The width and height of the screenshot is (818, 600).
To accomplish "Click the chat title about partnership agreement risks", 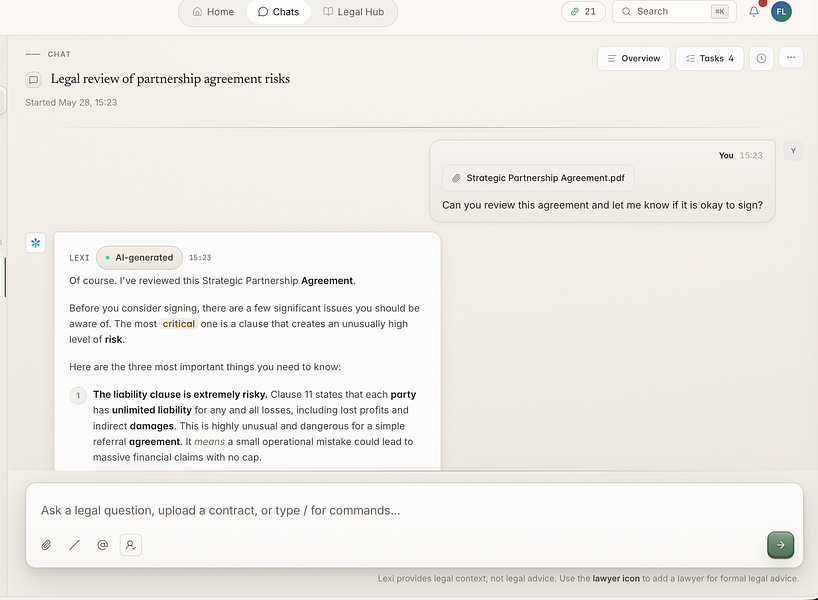I will pos(170,79).
